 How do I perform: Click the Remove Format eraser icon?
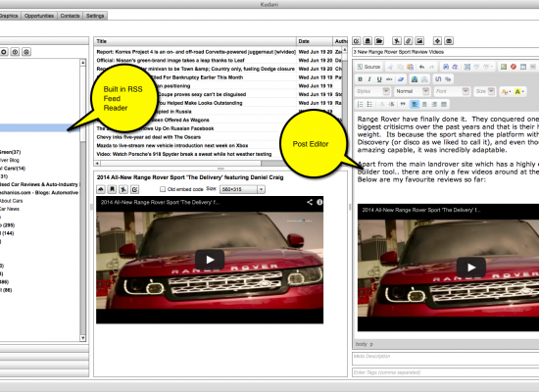tap(401, 79)
